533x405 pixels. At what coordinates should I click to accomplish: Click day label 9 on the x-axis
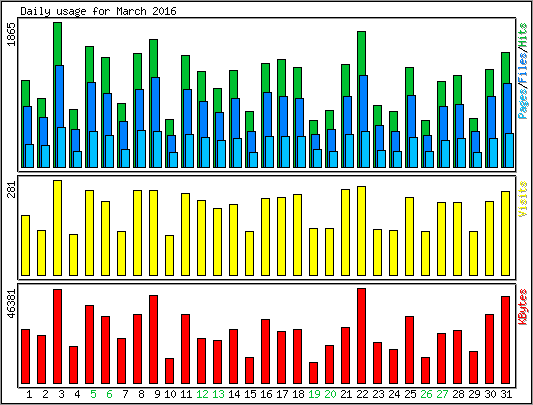pos(157,394)
